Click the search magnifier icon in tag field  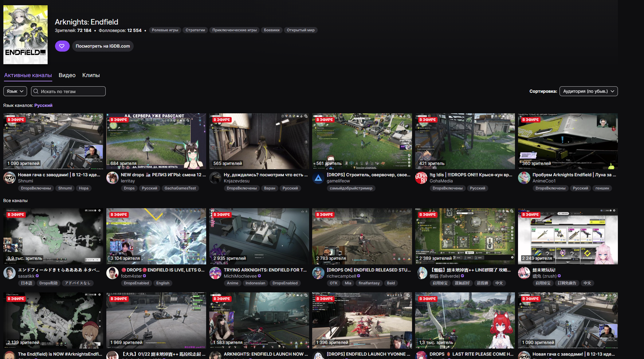click(x=36, y=91)
